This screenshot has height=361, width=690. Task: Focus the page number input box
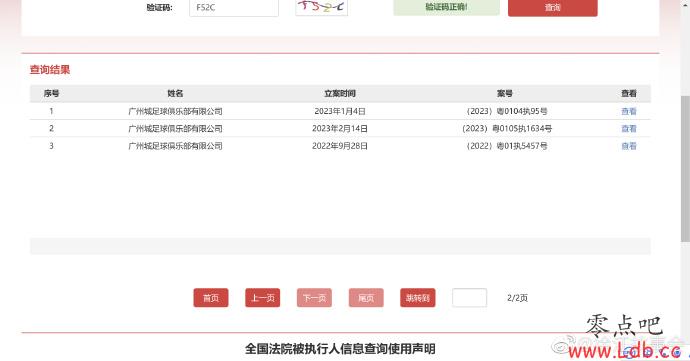(470, 298)
